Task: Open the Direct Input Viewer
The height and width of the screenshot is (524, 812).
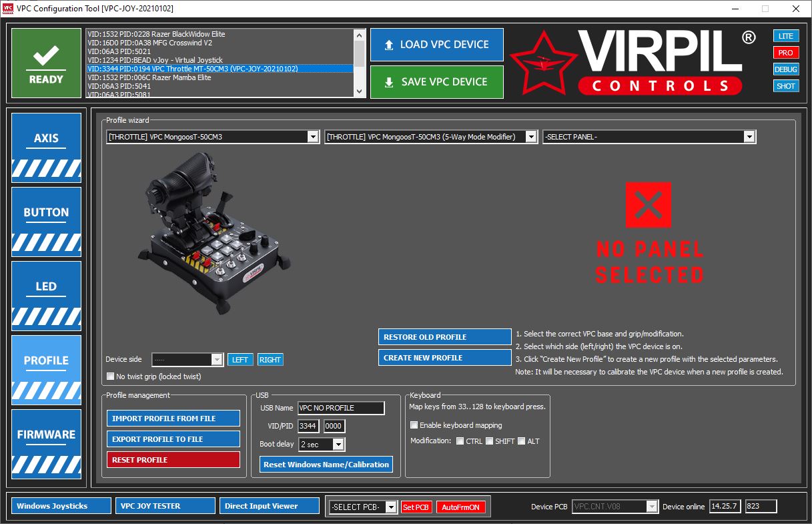Action: 269,506
